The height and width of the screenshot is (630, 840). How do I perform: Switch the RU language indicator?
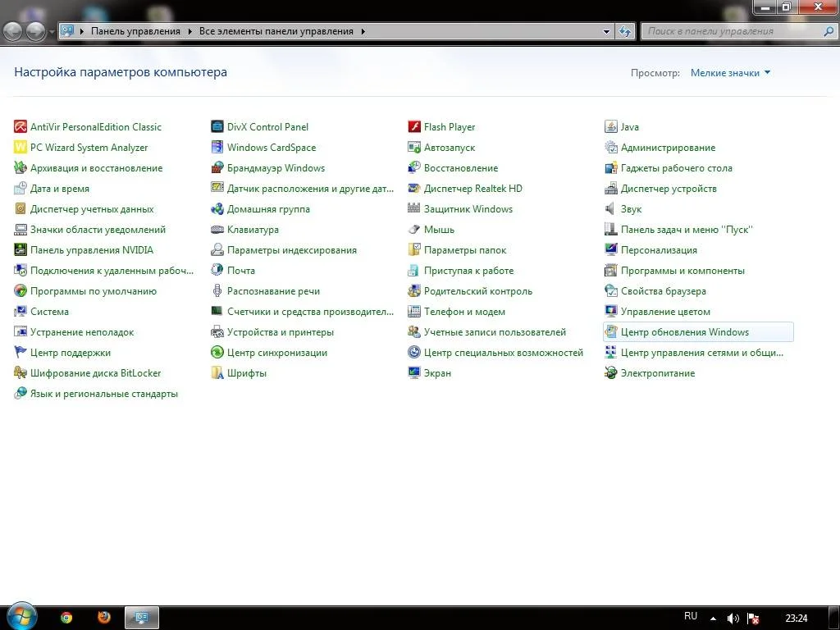click(x=691, y=616)
